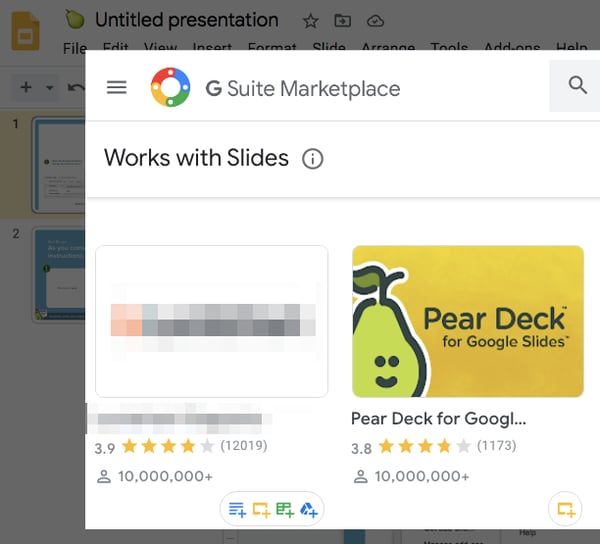Click the Drive compatibility icon under first app
This screenshot has width=600, height=544.
pos(308,510)
